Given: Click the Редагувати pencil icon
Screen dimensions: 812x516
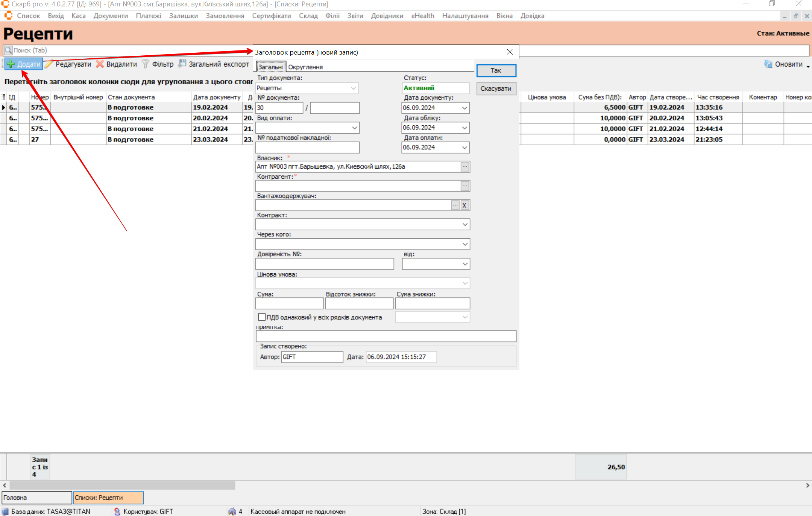Looking at the screenshot, I should click(49, 64).
